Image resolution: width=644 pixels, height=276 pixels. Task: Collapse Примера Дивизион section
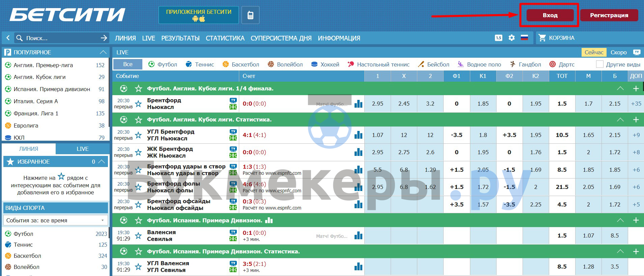tap(620, 220)
